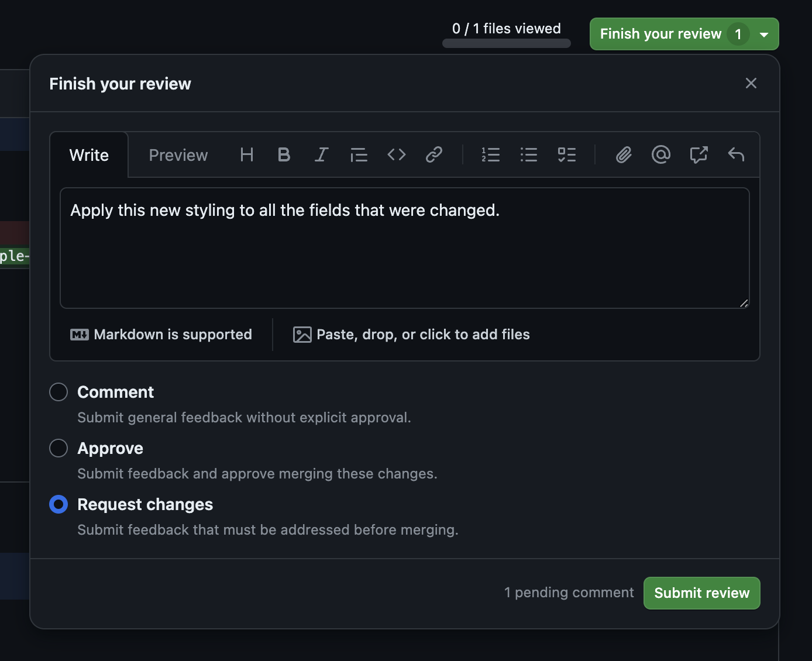Select the Request changes option
Screen dimensions: 812x661
(x=59, y=504)
